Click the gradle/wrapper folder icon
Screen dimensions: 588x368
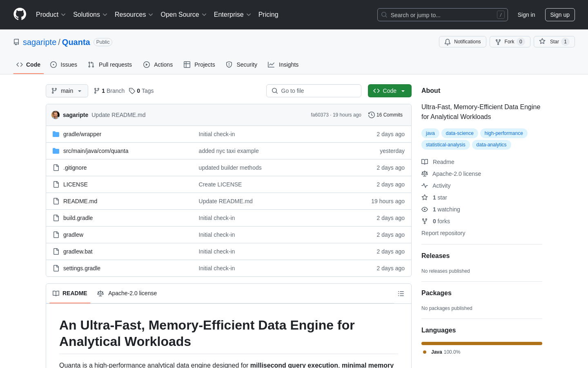56,134
